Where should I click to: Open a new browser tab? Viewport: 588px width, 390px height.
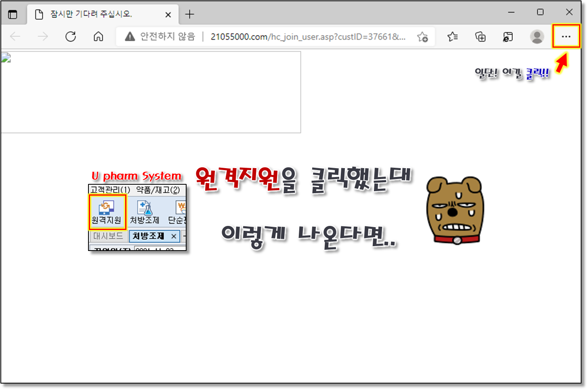[189, 15]
